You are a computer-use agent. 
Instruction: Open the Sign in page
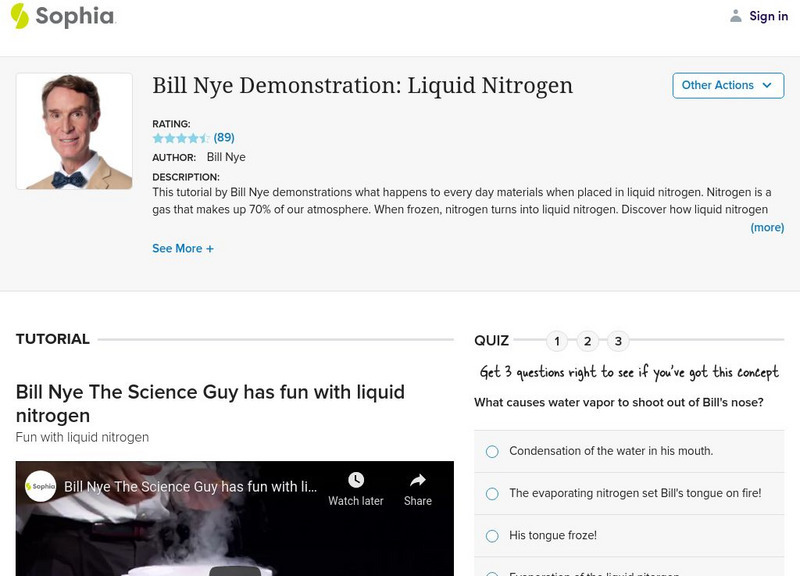click(768, 16)
